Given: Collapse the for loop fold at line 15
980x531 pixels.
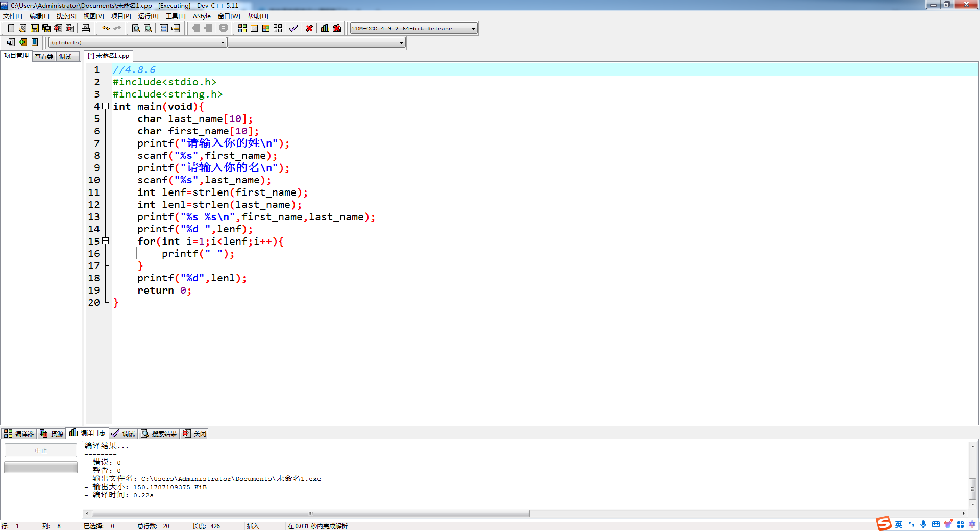Looking at the screenshot, I should [x=106, y=241].
